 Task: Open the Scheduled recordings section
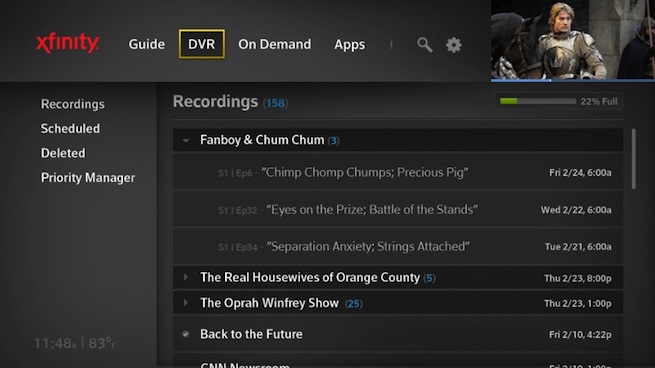70,128
